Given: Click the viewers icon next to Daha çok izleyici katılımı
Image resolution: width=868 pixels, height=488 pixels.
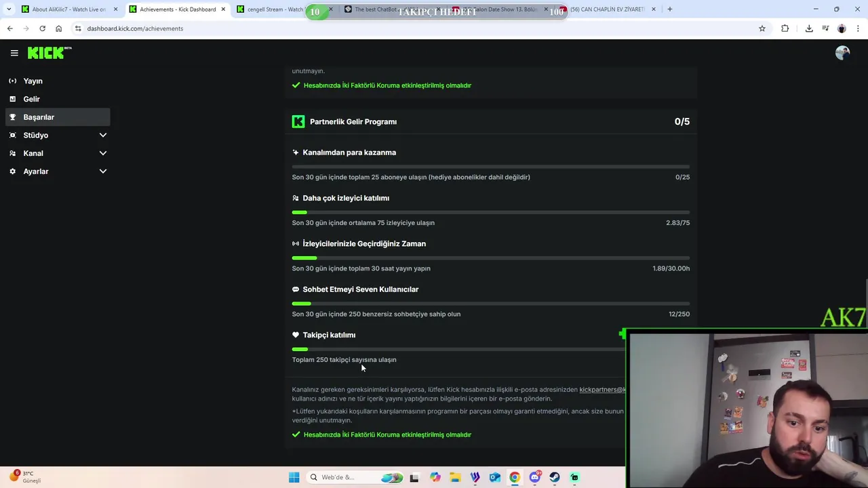Looking at the screenshot, I should [296, 198].
